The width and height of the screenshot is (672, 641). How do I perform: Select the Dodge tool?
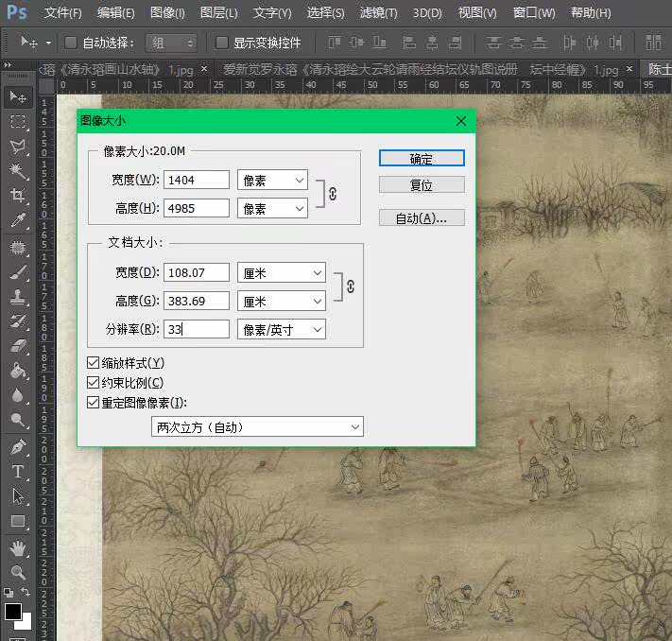tap(18, 420)
